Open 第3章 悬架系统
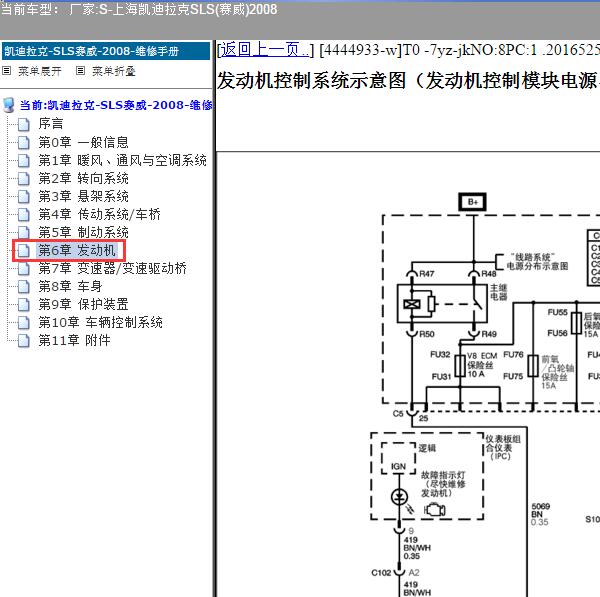 [83, 196]
